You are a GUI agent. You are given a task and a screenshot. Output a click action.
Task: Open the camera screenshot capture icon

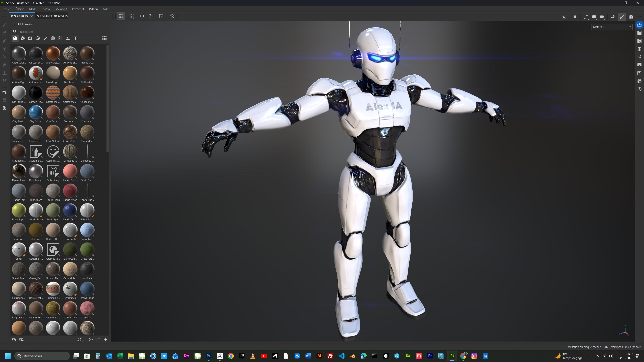631,17
